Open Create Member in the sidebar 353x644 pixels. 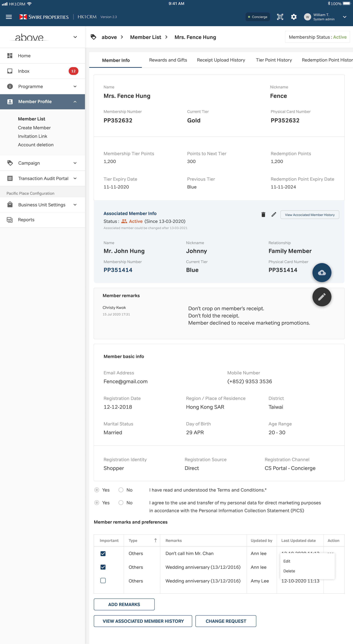[x=34, y=127]
